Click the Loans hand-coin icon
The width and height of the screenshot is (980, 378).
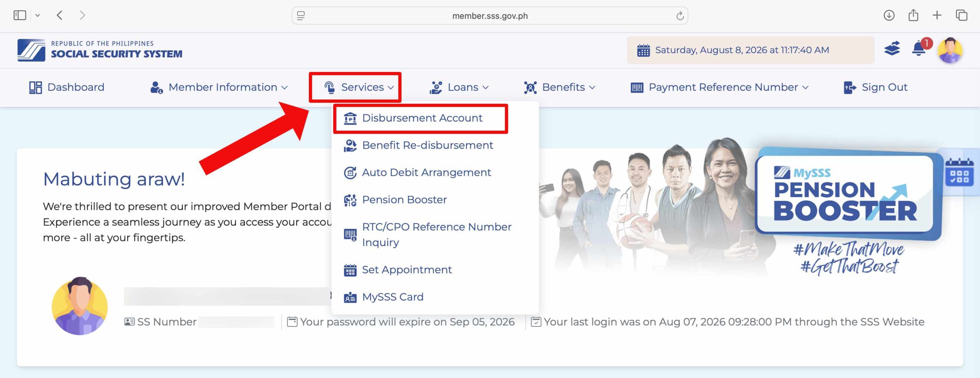click(x=436, y=87)
